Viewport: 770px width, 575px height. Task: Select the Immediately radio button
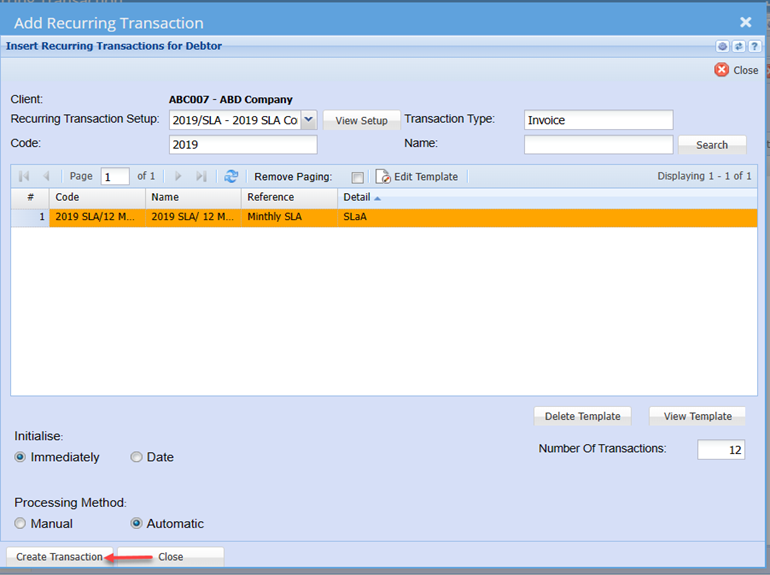[20, 457]
